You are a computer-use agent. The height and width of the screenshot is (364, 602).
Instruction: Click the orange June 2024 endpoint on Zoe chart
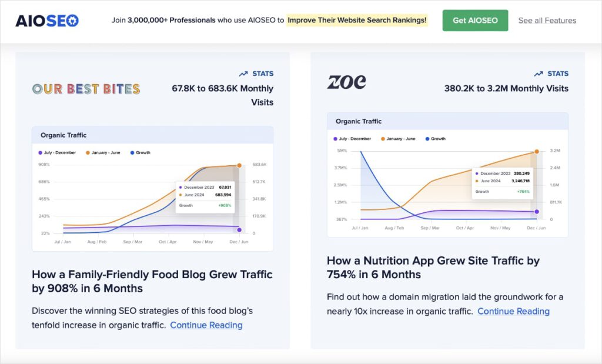[x=537, y=151]
